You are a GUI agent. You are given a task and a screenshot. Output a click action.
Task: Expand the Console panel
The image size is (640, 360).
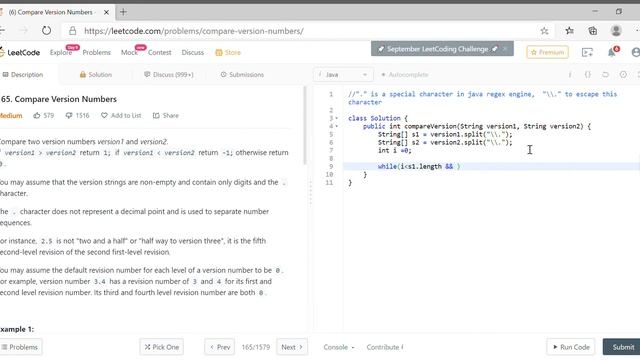pos(339,347)
